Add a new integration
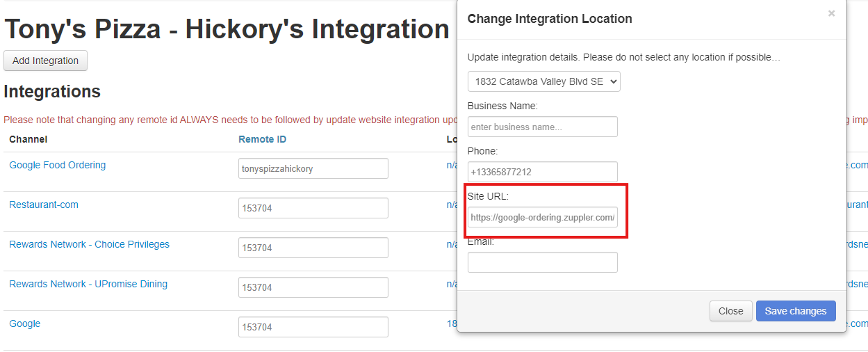 coord(45,61)
